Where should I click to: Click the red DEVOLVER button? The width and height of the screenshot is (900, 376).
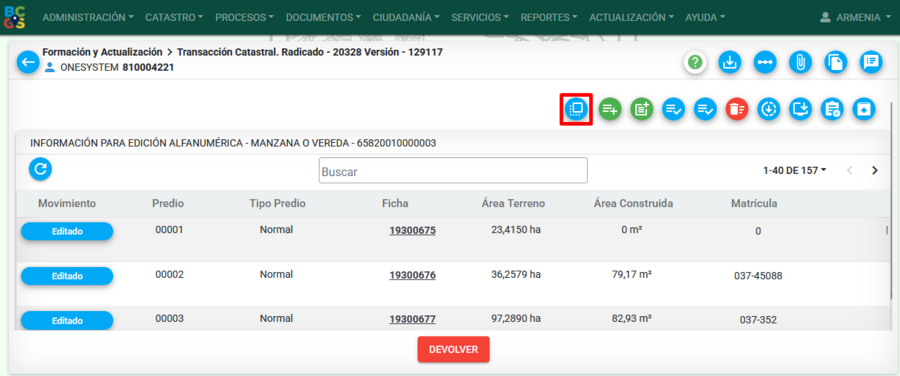click(453, 350)
